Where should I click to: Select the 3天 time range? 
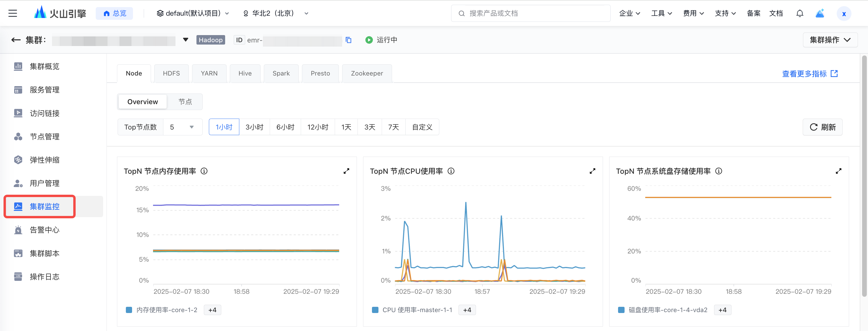[x=370, y=127]
